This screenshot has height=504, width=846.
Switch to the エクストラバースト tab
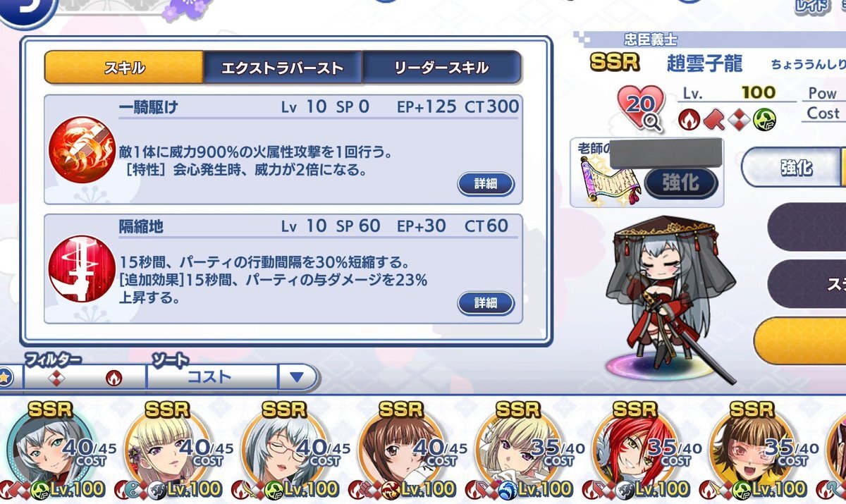(x=282, y=68)
